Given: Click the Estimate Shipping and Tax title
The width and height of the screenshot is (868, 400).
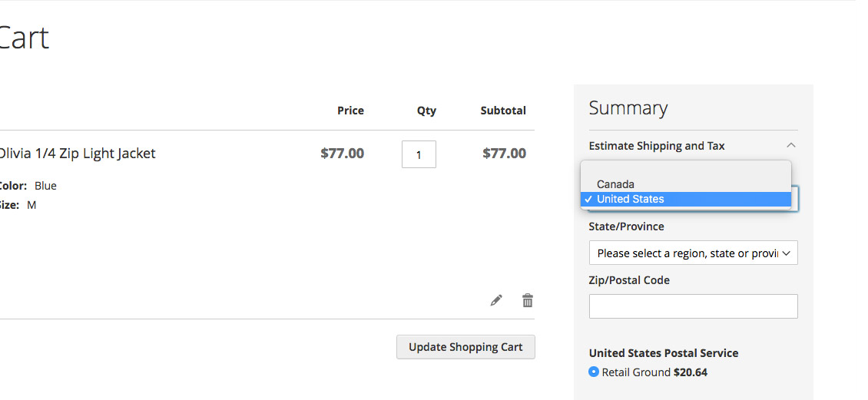Looking at the screenshot, I should coord(657,146).
